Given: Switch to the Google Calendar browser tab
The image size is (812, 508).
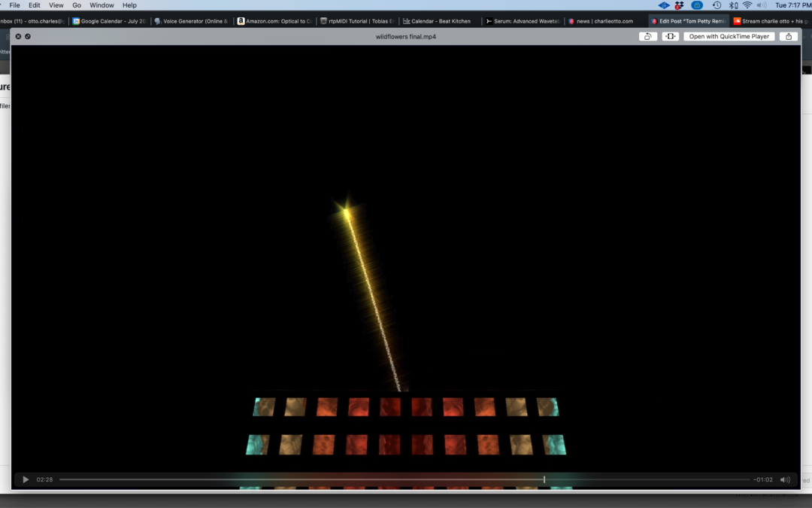Looking at the screenshot, I should pos(109,21).
